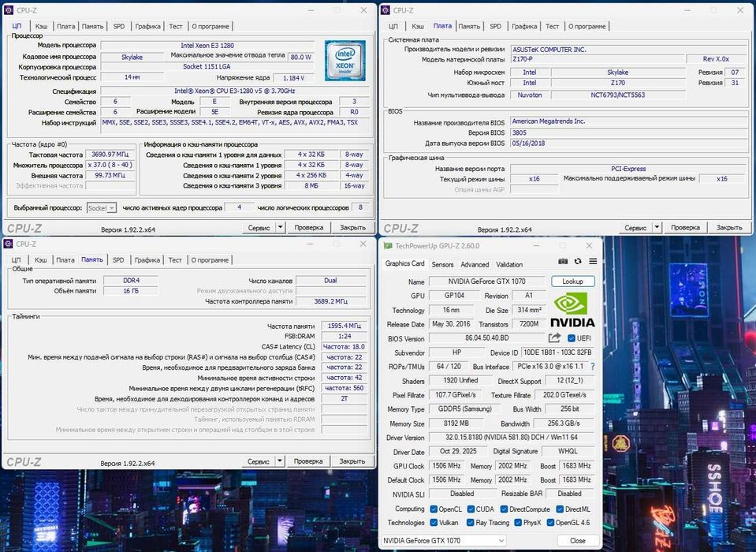Open the GPU-Z hamburger menu
The width and height of the screenshot is (756, 552).
click(593, 261)
